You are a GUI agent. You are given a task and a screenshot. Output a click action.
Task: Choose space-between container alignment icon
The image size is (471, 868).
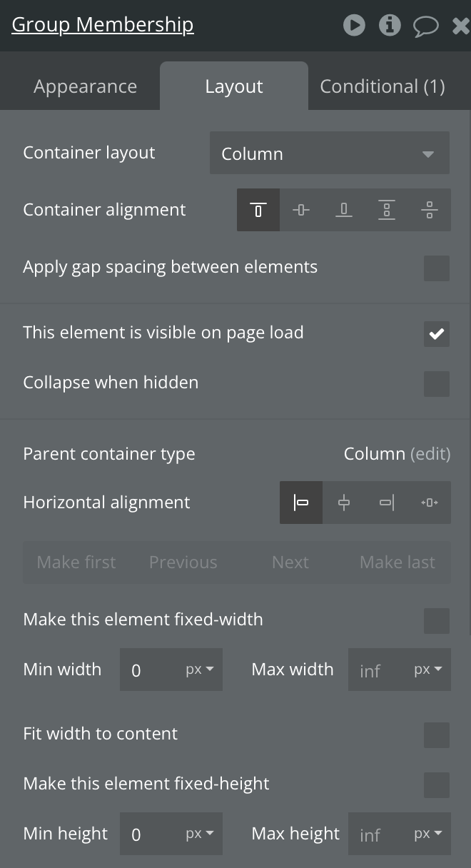click(x=387, y=210)
